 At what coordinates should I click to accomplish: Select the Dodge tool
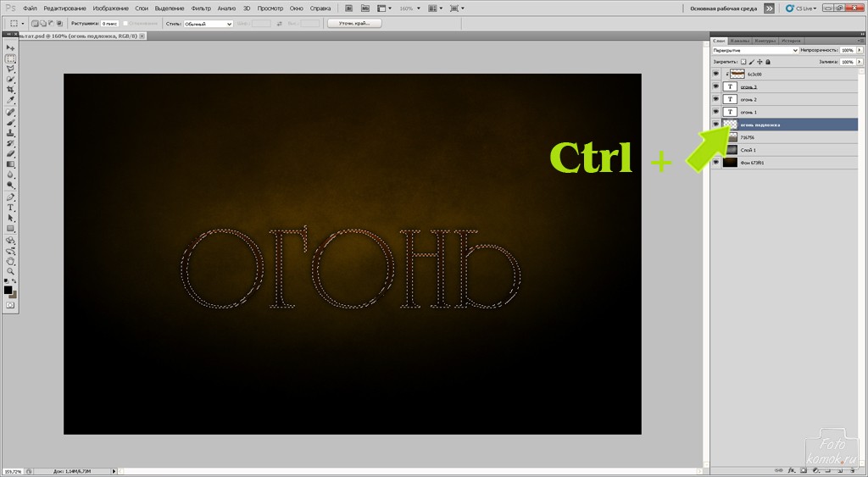pyautogui.click(x=10, y=186)
